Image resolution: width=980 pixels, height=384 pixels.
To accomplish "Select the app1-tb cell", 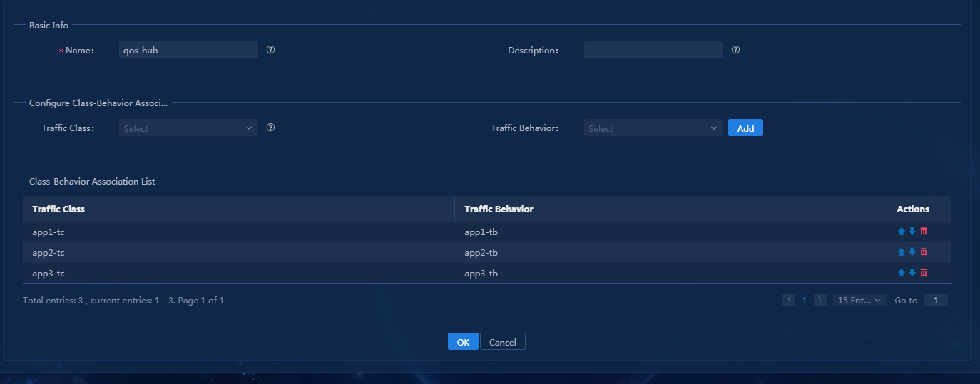I will click(x=670, y=232).
